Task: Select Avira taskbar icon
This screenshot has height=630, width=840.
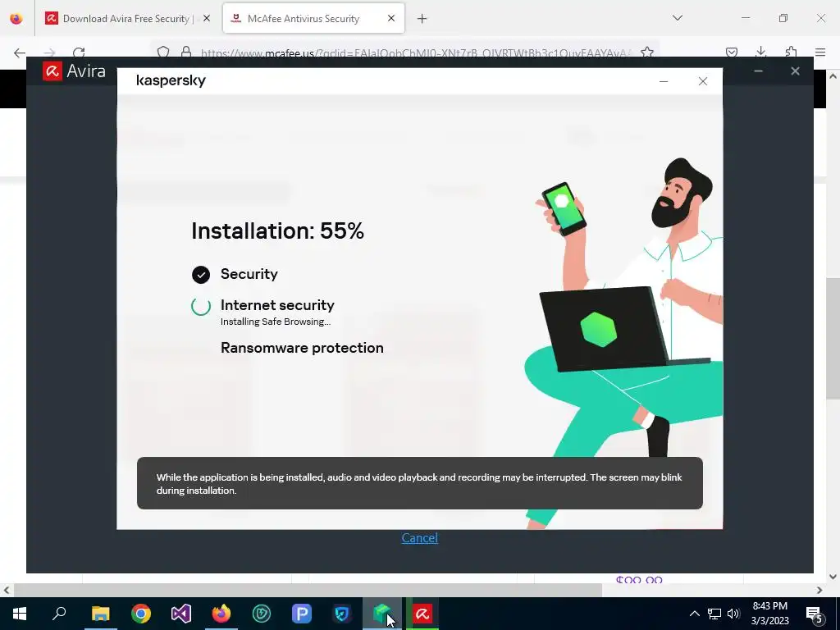Action: pos(422,614)
